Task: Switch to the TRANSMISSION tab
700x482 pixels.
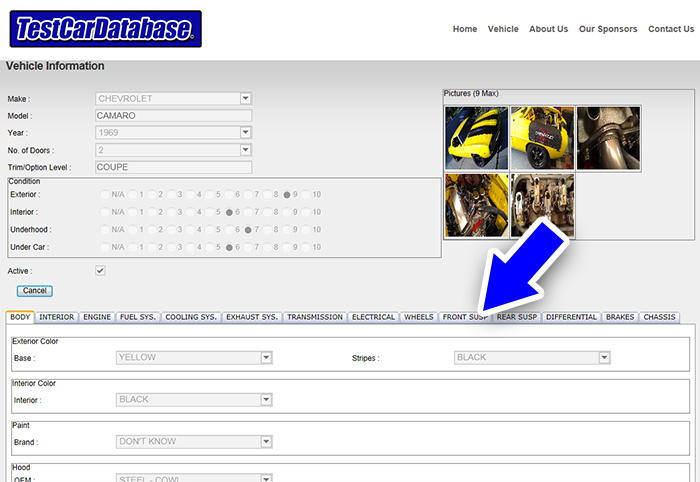Action: [315, 317]
